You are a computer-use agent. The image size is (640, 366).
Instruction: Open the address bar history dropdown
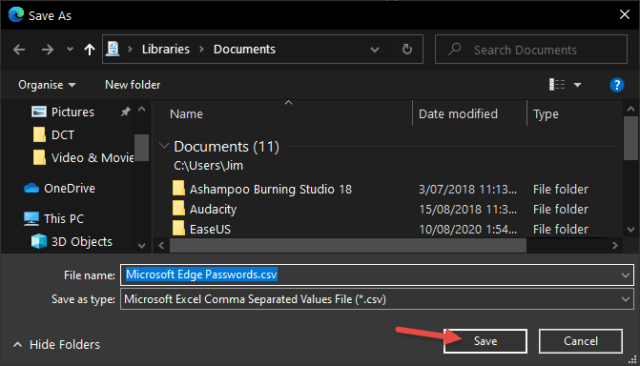point(375,50)
